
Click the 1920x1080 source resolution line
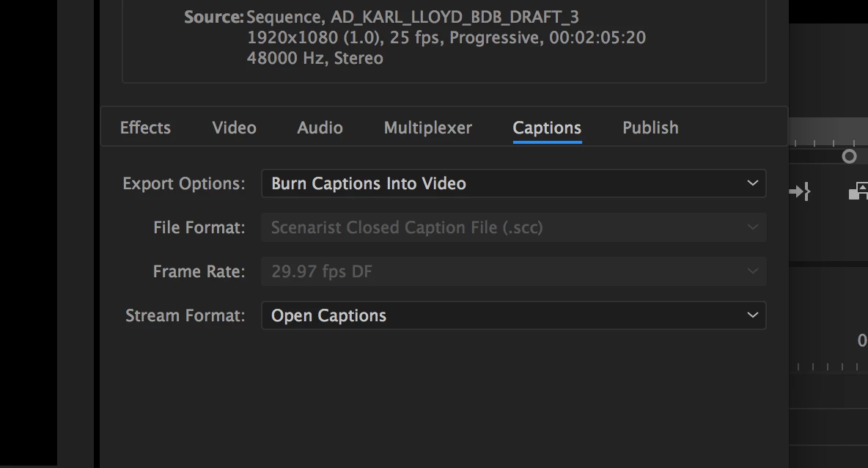click(x=446, y=37)
